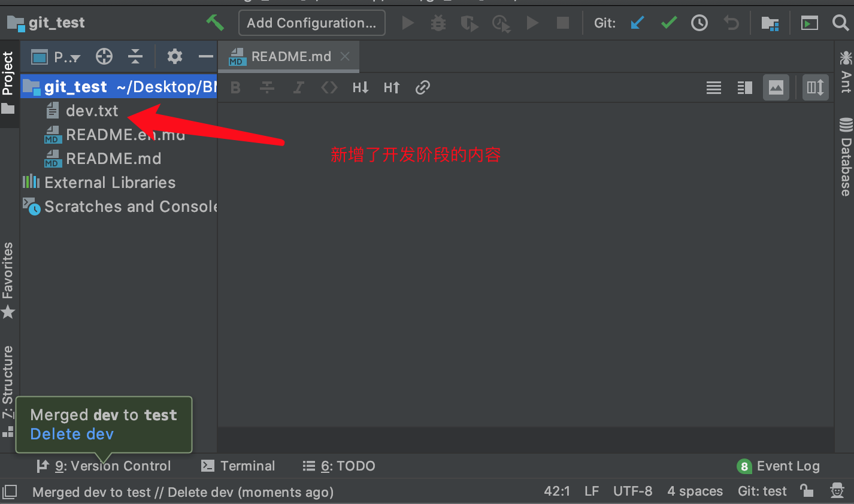Click the Debug bug icon
The image size is (854, 504).
coord(438,23)
